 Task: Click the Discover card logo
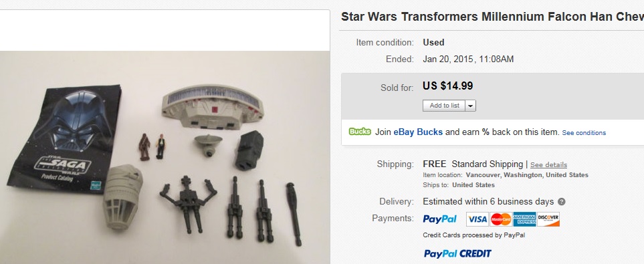point(548,219)
